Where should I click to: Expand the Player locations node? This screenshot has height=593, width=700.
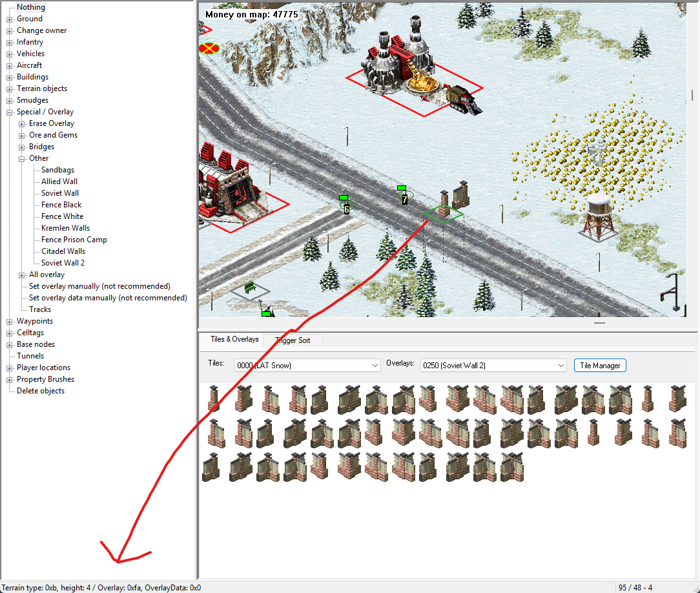pos(10,368)
